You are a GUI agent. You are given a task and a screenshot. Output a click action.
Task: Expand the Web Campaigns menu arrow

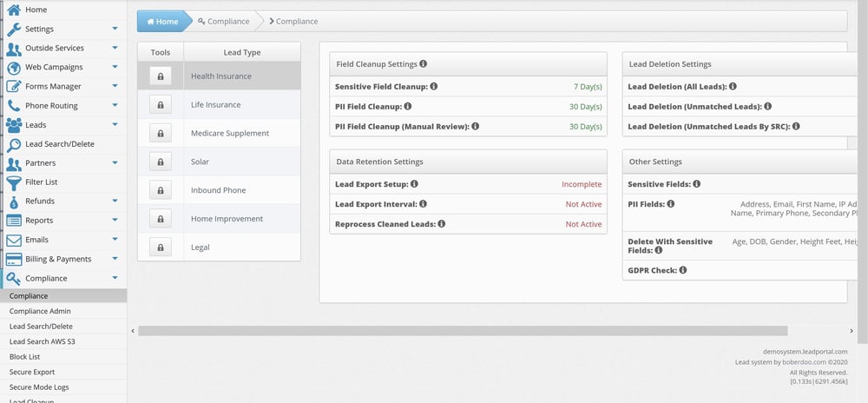[x=115, y=68]
